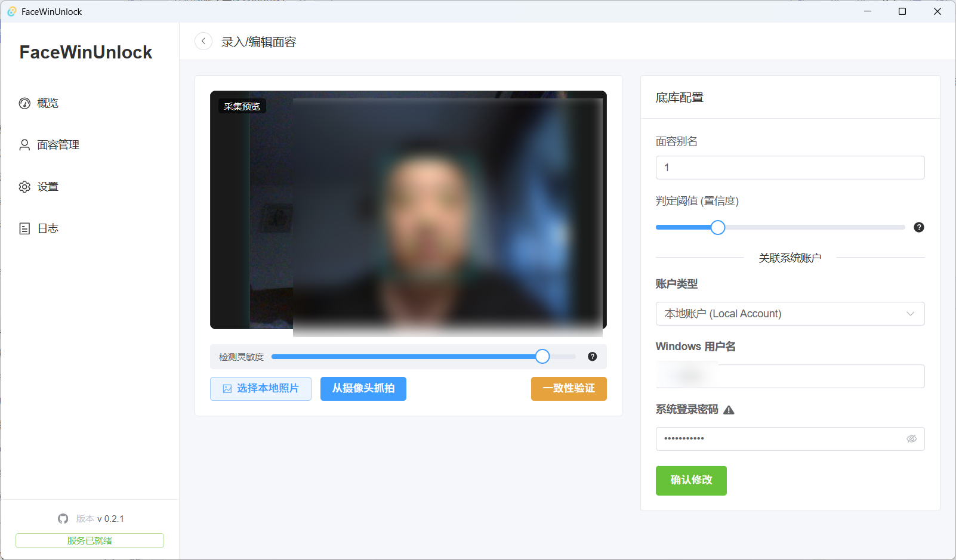Viewport: 956px width, 560px height.
Task: Adjust the 检测灵敏度 sensitivity slider handle
Action: click(542, 357)
